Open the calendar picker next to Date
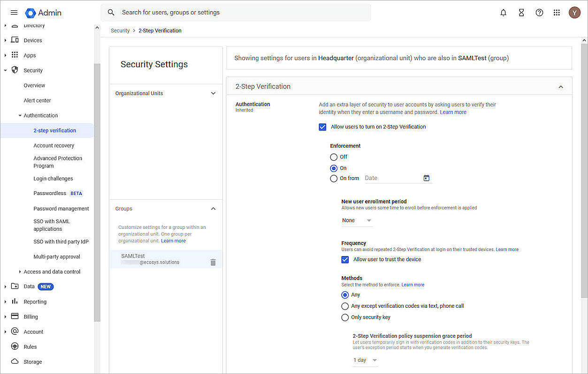 [426, 178]
